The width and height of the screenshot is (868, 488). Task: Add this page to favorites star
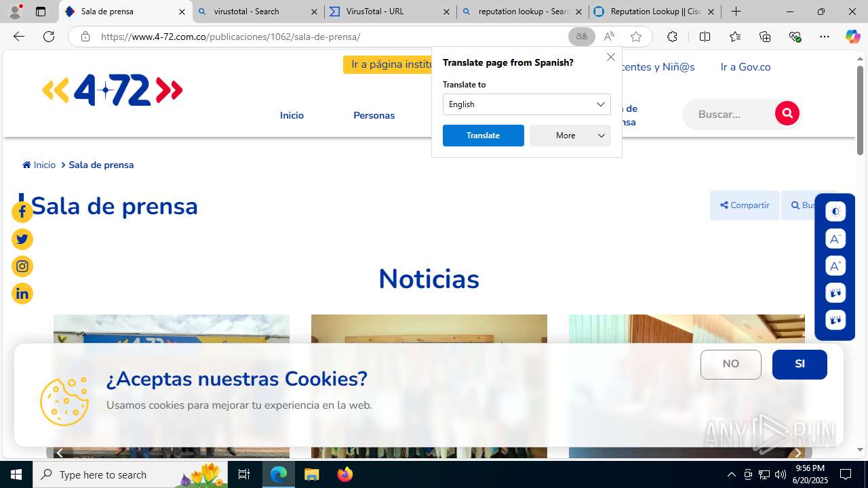coord(636,37)
